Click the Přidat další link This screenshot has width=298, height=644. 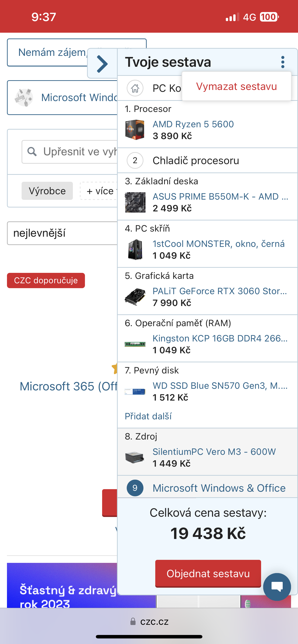click(x=148, y=416)
